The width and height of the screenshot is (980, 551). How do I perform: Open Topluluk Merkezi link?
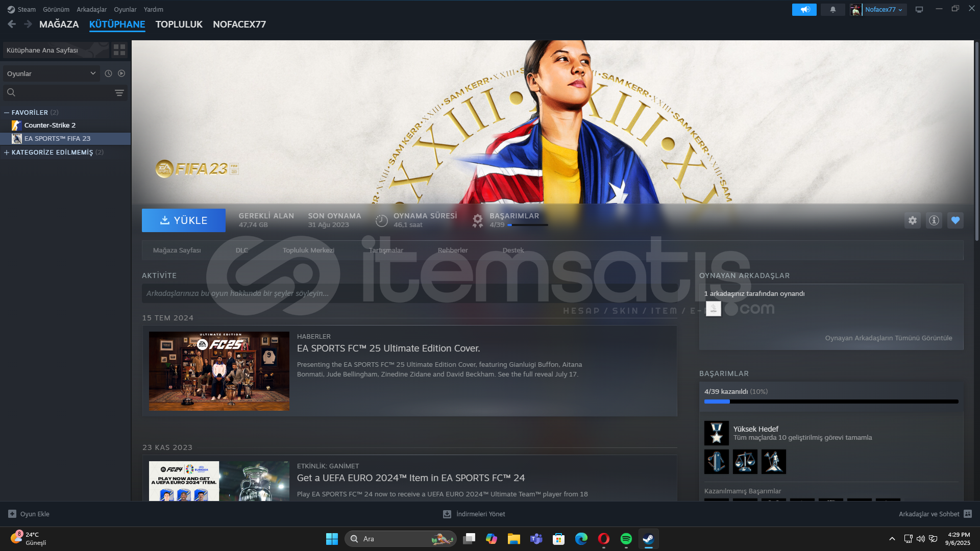point(309,250)
